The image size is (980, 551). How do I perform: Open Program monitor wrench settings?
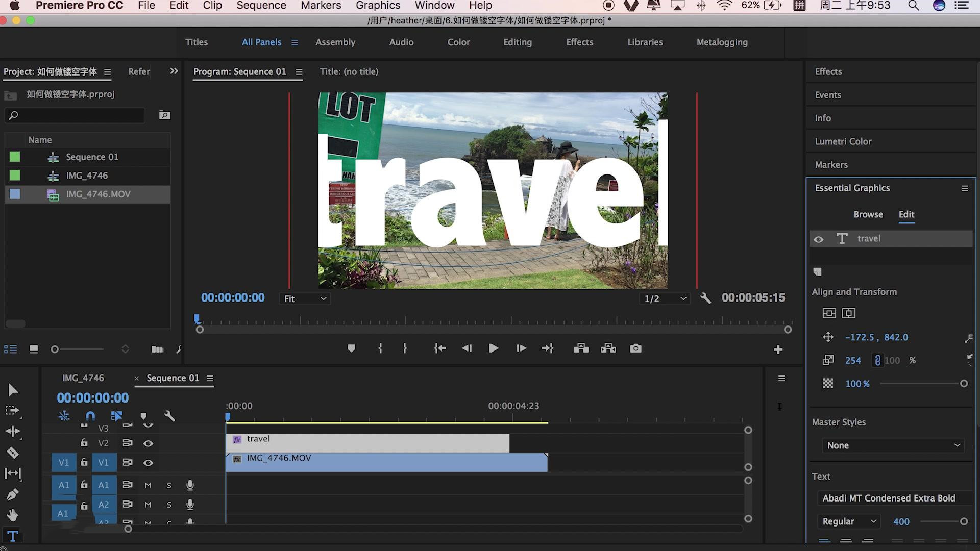click(x=705, y=298)
